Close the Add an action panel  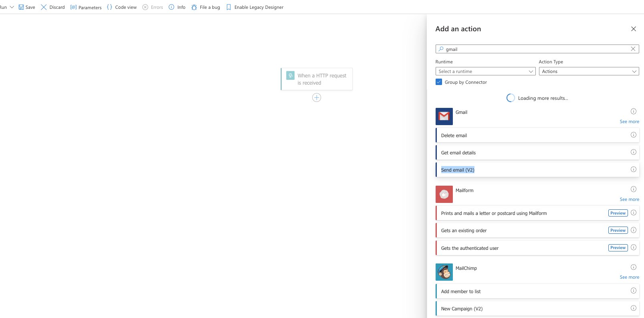pyautogui.click(x=633, y=29)
